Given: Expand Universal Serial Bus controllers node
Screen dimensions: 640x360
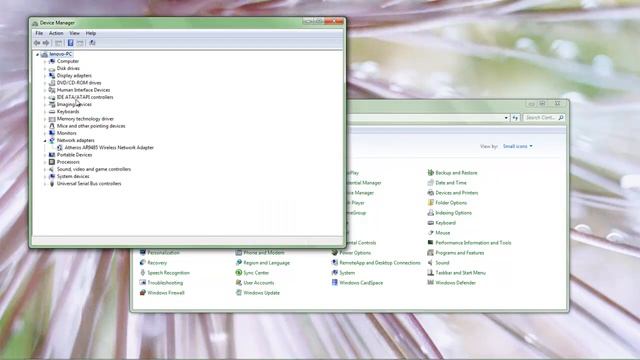Looking at the screenshot, I should [x=45, y=184].
